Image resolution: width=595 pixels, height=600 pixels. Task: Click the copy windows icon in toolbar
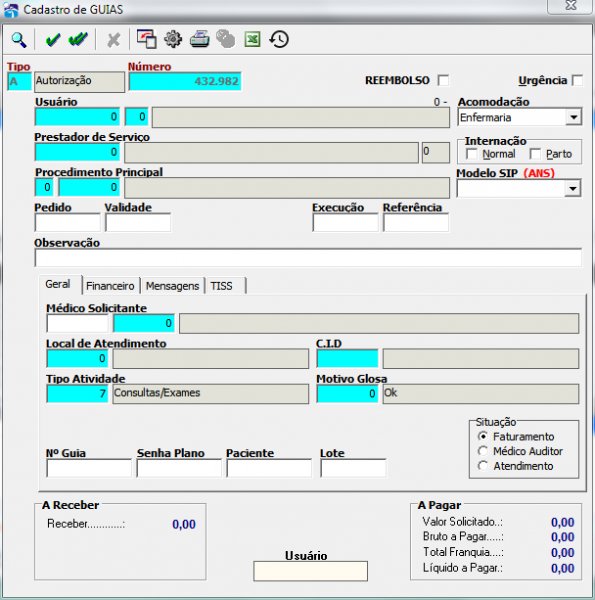(147, 39)
